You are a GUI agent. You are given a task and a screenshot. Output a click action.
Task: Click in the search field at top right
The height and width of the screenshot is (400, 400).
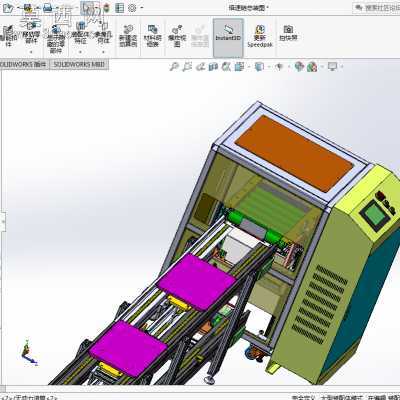[x=377, y=7]
